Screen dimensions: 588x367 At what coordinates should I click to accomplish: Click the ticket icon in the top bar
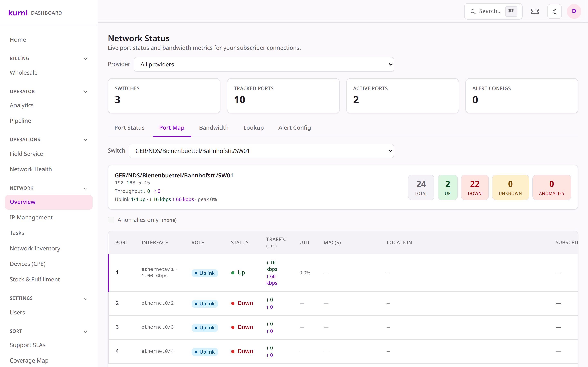point(535,11)
